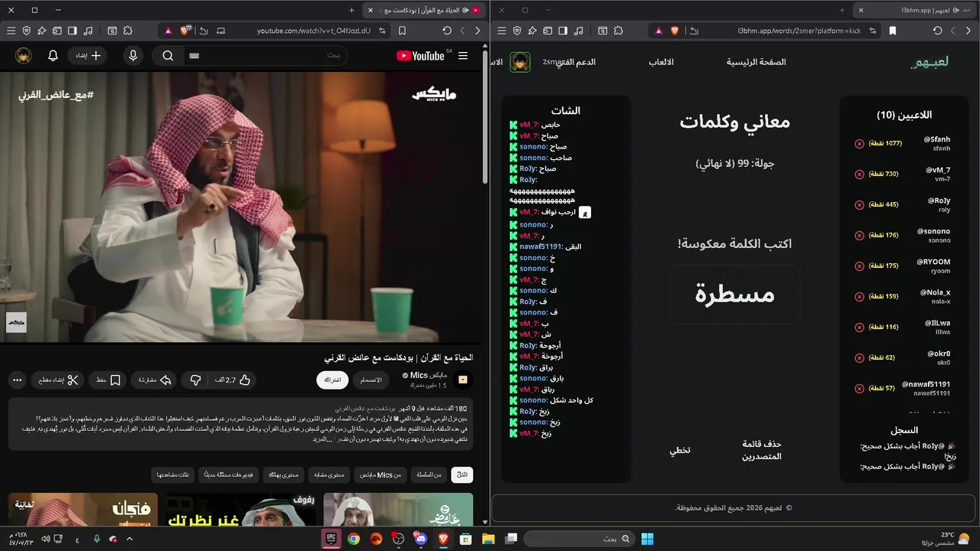
Task: Open the YouTube account avatar menu
Action: click(24, 56)
